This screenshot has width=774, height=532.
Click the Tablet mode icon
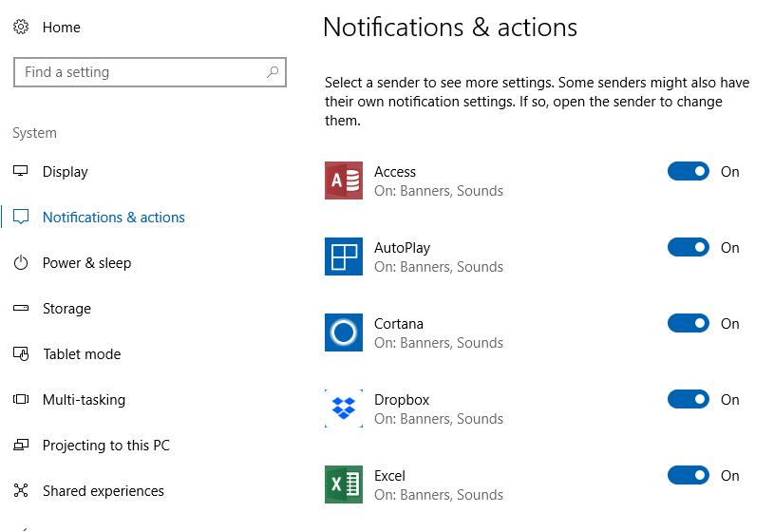tap(21, 353)
